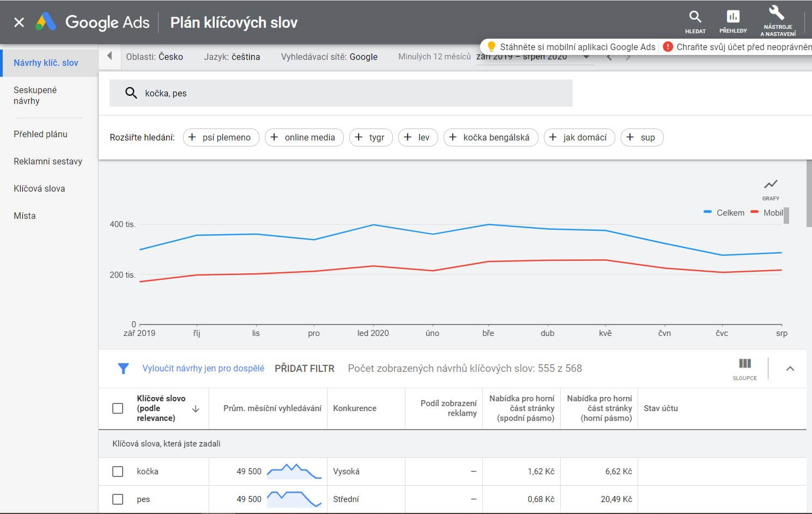Change the Jazyk: čeština language setting
This screenshot has width=812, height=514.
tap(232, 57)
